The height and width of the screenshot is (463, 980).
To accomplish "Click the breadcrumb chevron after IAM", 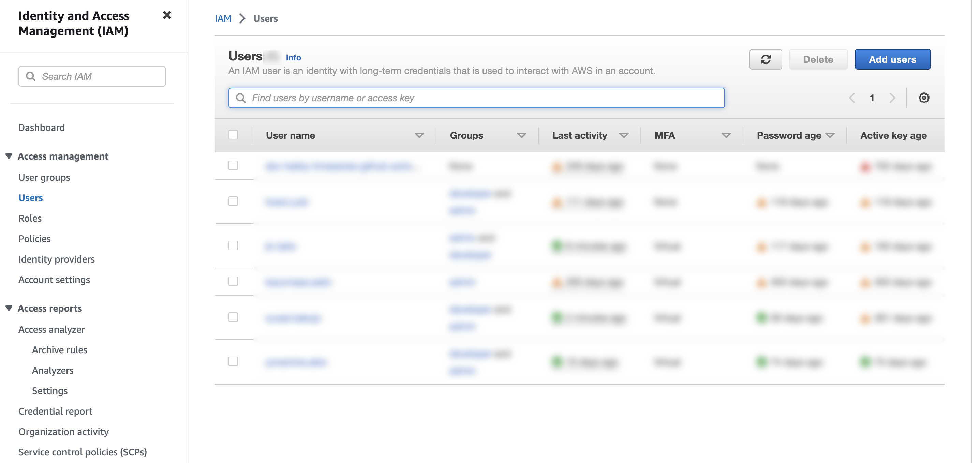I will tap(242, 19).
